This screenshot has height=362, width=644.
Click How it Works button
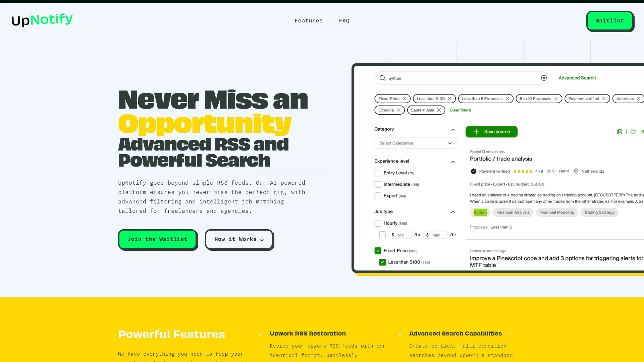[x=239, y=239]
